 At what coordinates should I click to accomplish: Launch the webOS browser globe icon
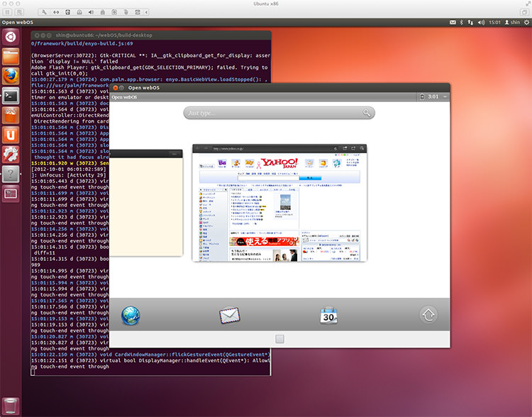coord(131,316)
